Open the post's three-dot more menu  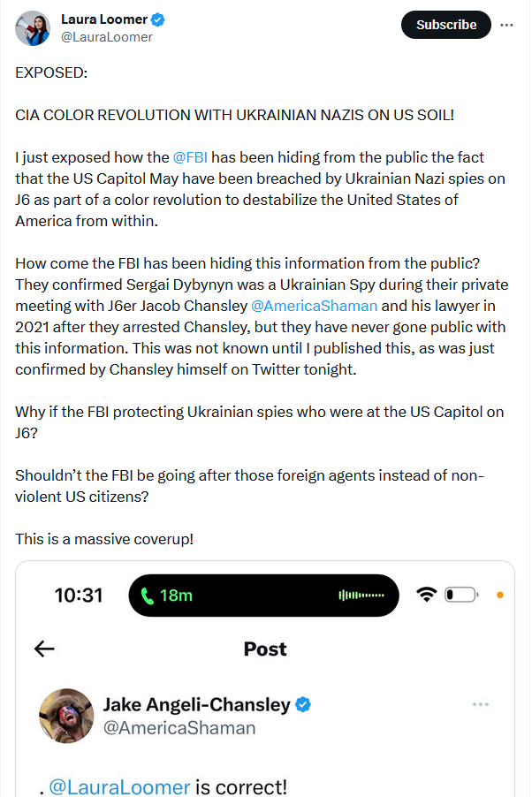(506, 25)
